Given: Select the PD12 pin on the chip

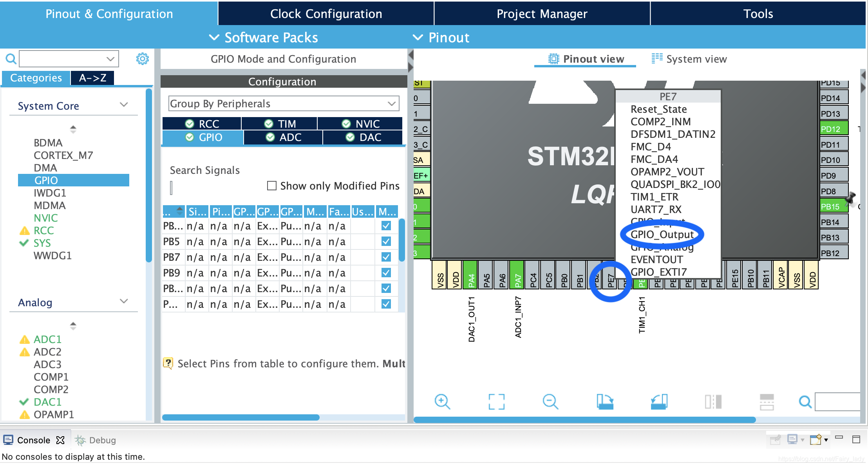Looking at the screenshot, I should click(833, 129).
